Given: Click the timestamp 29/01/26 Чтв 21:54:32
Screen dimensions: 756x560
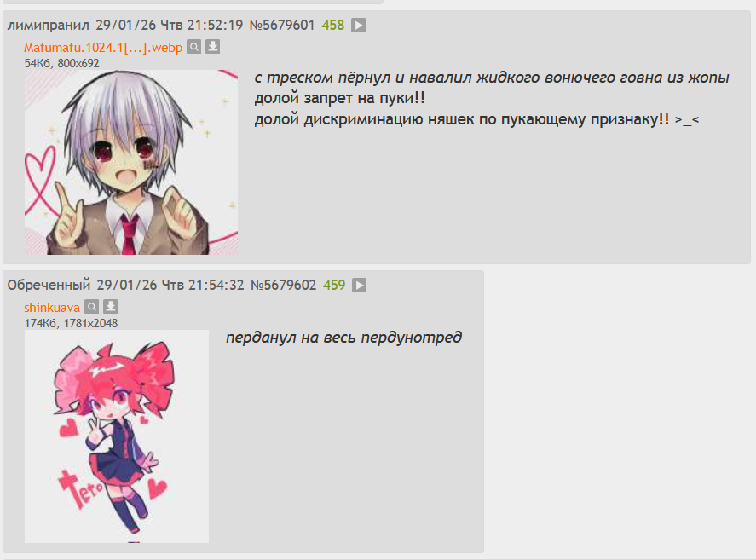Looking at the screenshot, I should click(170, 285).
